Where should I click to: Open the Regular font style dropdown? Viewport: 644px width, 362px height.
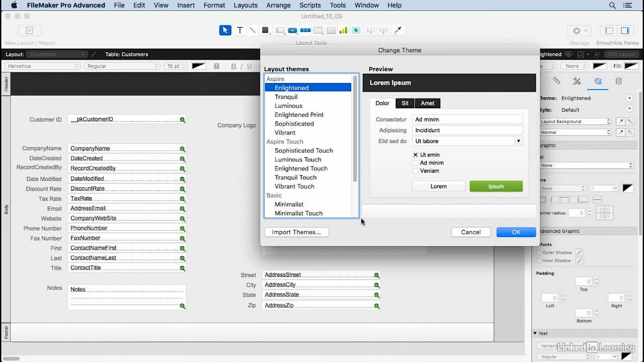pos(122,66)
